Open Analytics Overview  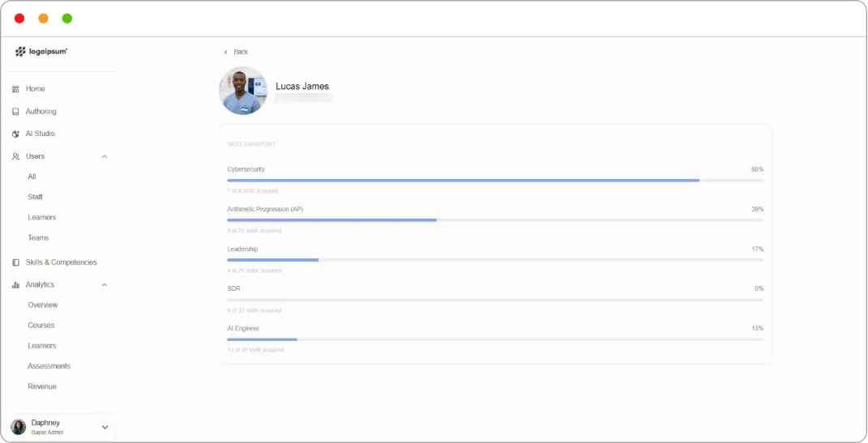43,305
